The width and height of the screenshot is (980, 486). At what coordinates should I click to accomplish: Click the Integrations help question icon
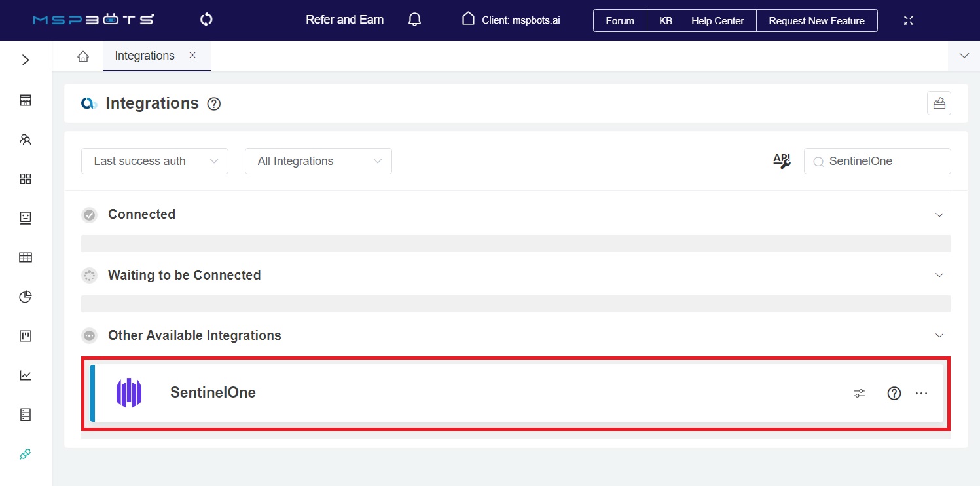[x=213, y=104]
